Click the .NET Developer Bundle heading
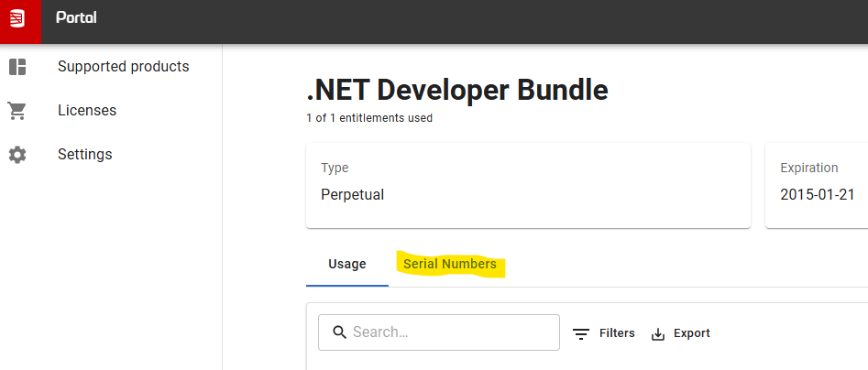Image resolution: width=868 pixels, height=370 pixels. coord(457,90)
